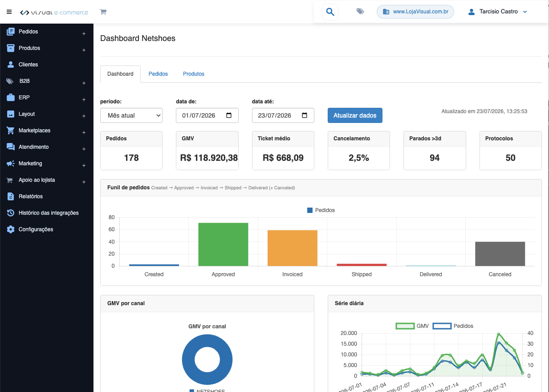Switch to the Produtos tab
Image resolution: width=549 pixels, height=392 pixels.
(x=194, y=74)
